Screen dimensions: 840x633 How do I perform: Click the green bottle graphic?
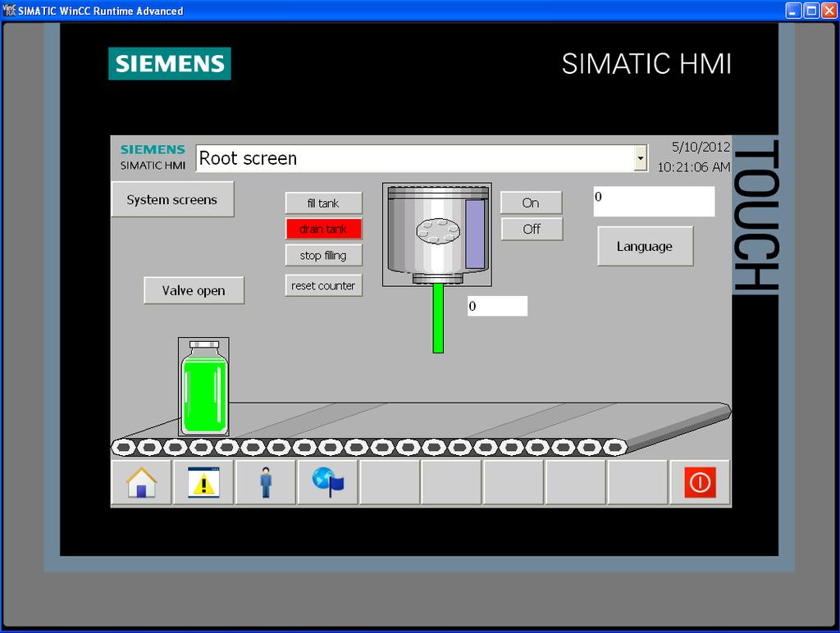tap(203, 387)
